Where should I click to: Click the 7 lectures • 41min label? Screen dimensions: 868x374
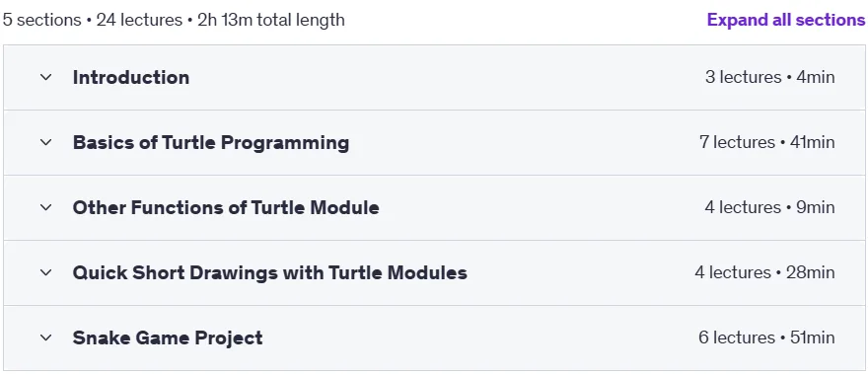click(767, 143)
